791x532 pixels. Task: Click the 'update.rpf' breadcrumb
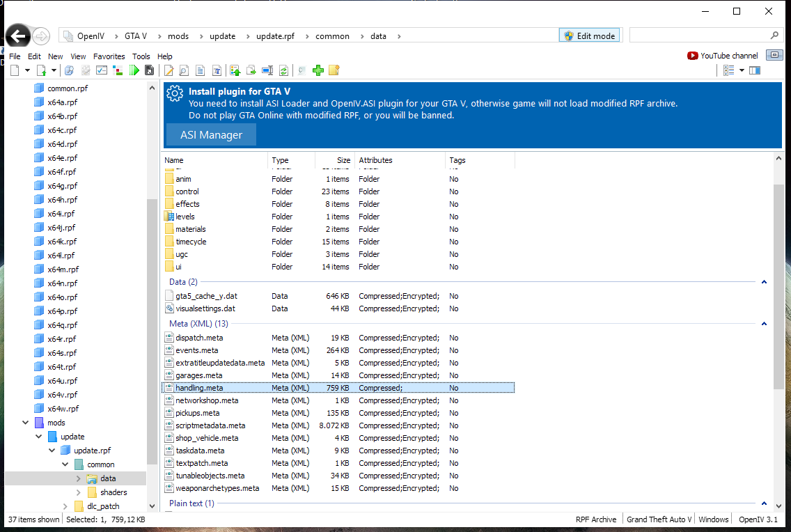click(276, 36)
